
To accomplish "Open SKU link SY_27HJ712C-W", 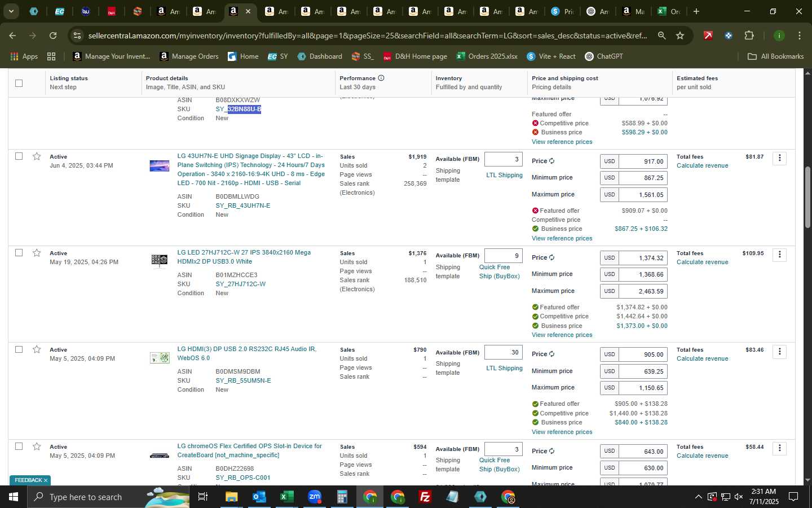I will [x=240, y=284].
